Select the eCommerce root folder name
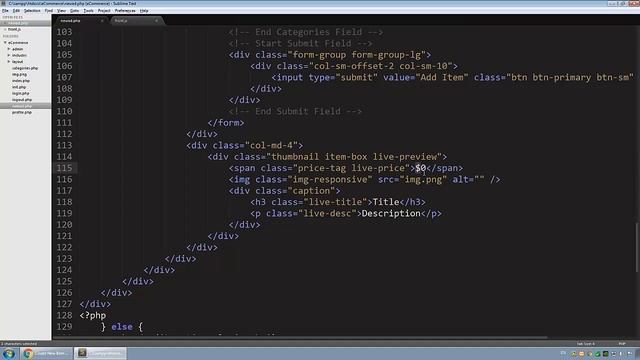 click(18, 42)
